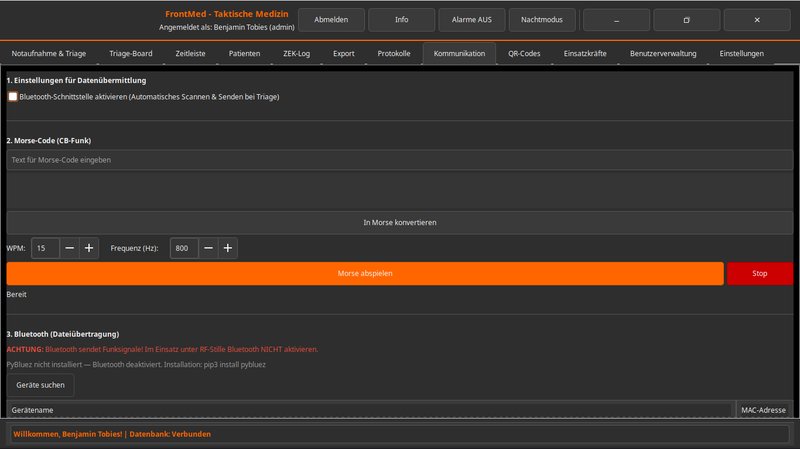Increase WPM with the plus icon
The image size is (800, 449).
[x=89, y=248]
